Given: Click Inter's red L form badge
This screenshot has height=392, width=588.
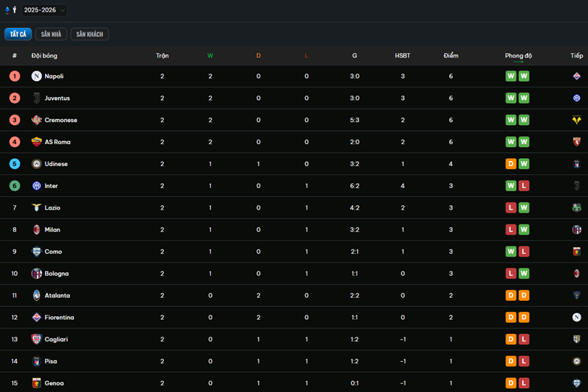Looking at the screenshot, I should click(x=524, y=185).
